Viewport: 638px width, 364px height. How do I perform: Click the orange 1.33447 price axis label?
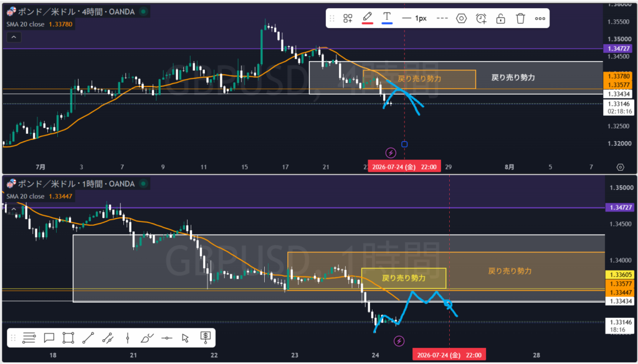point(619,292)
